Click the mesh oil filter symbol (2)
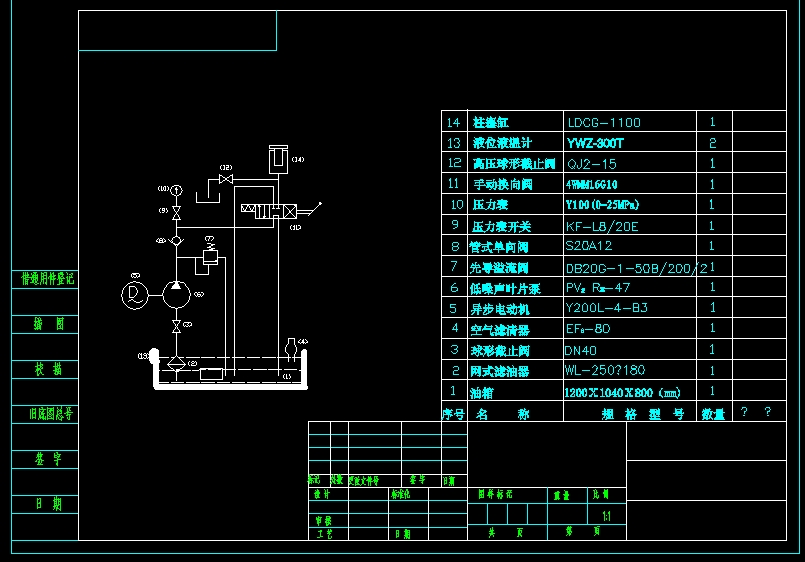 pyautogui.click(x=176, y=363)
